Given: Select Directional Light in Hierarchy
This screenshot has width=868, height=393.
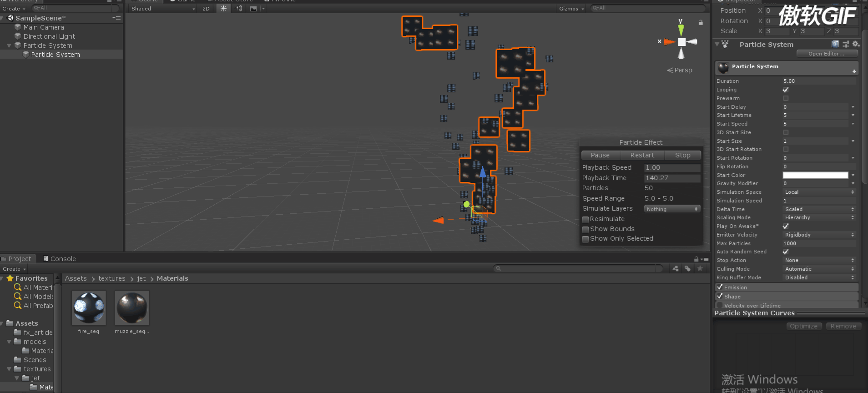Looking at the screenshot, I should coord(49,36).
